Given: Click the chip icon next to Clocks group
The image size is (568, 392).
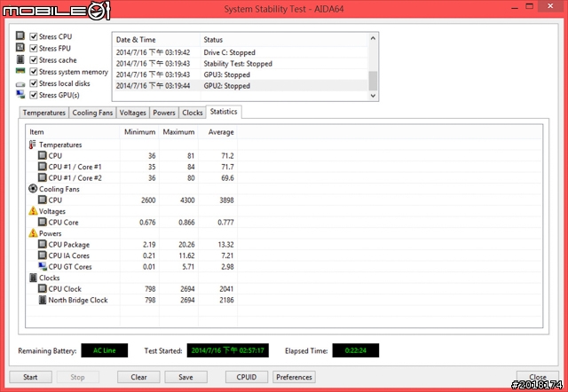Looking at the screenshot, I should [33, 278].
